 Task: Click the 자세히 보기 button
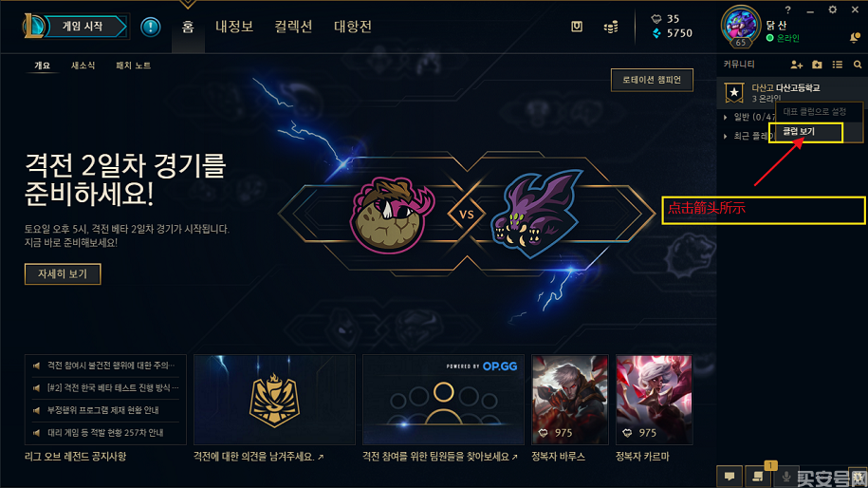(x=63, y=273)
